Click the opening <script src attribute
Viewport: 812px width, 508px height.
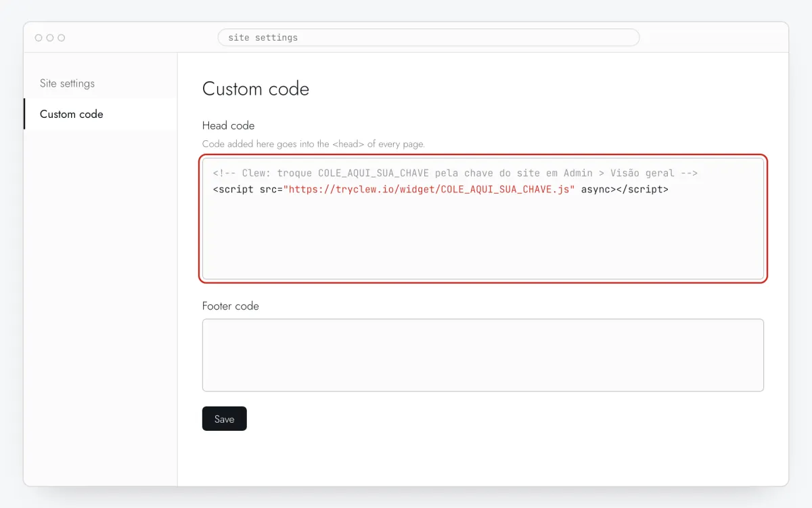tap(245, 190)
